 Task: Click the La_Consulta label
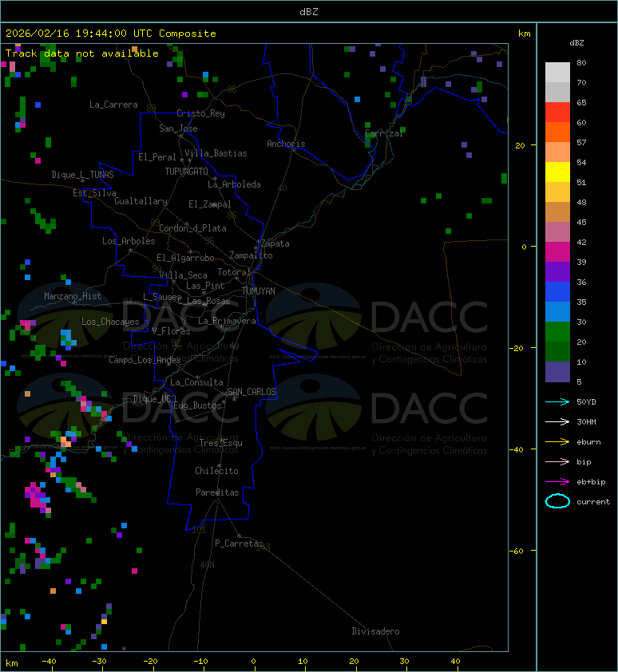(197, 382)
